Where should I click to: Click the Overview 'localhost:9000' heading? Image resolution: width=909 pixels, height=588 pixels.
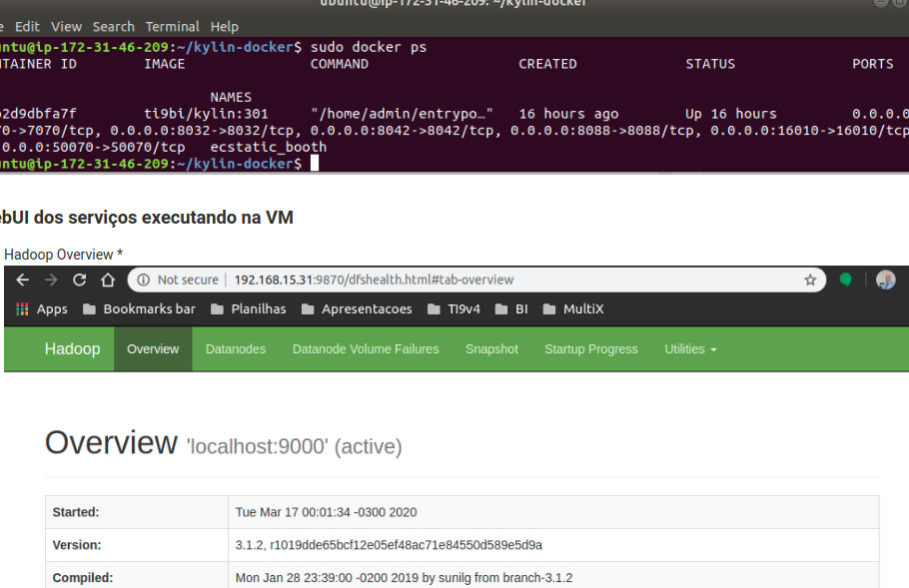pos(223,444)
